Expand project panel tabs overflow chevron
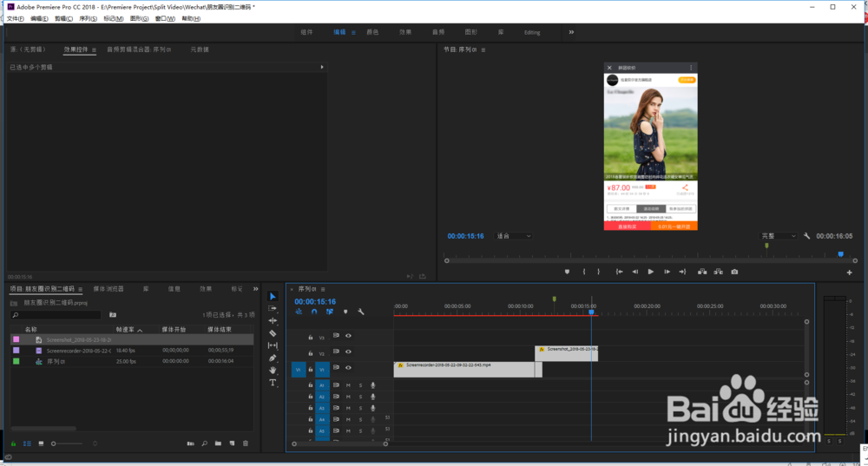Image resolution: width=868 pixels, height=466 pixels. pyautogui.click(x=256, y=288)
